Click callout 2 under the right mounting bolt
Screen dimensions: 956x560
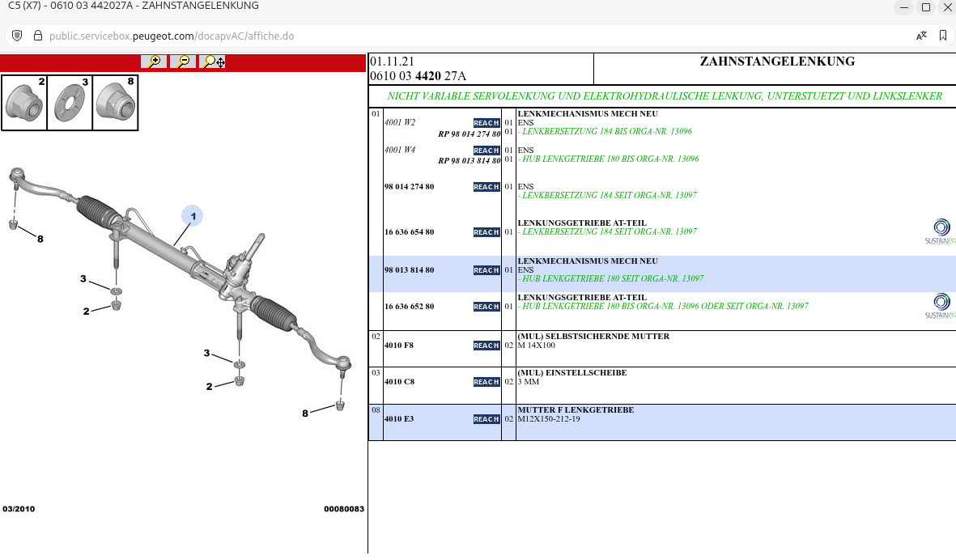[209, 386]
